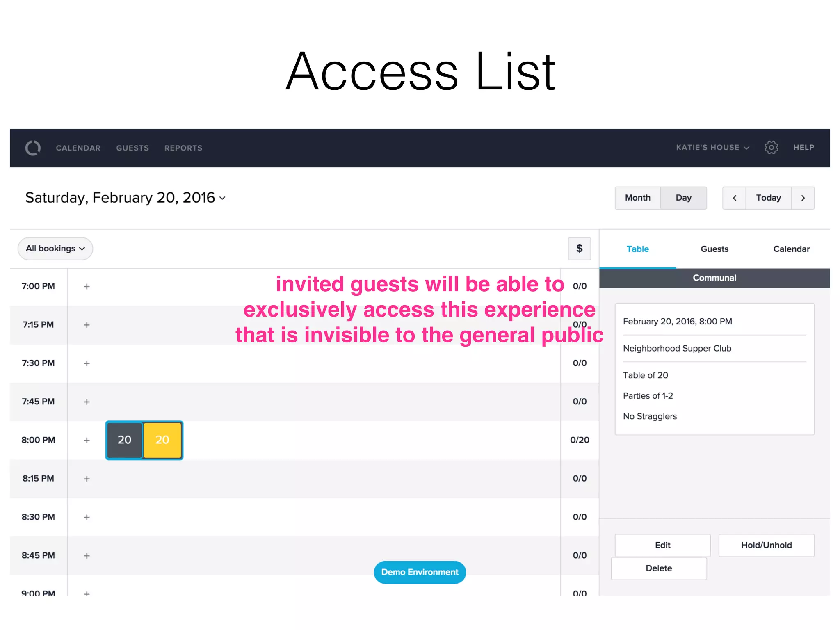Go to next day arrow
840x630 pixels.
coord(803,198)
